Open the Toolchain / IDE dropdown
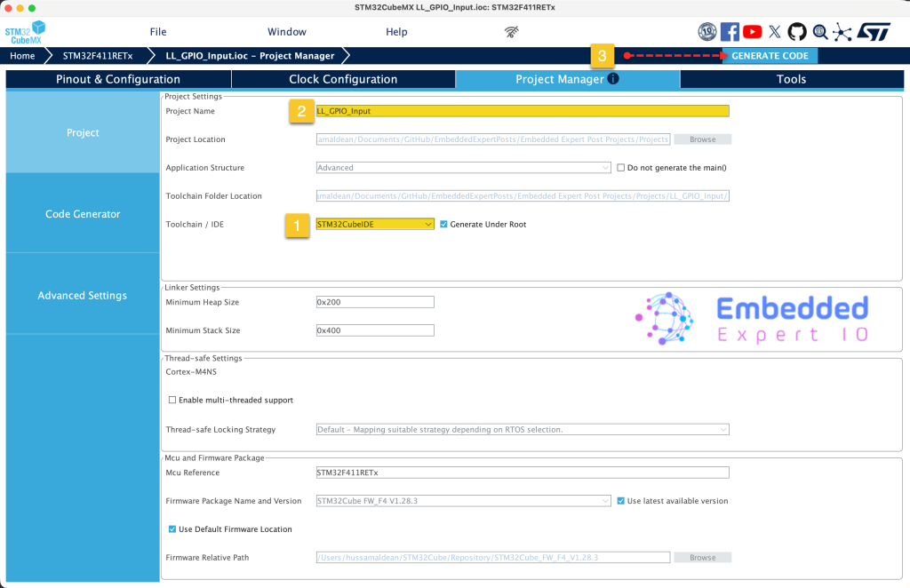The width and height of the screenshot is (910, 588). [x=375, y=225]
